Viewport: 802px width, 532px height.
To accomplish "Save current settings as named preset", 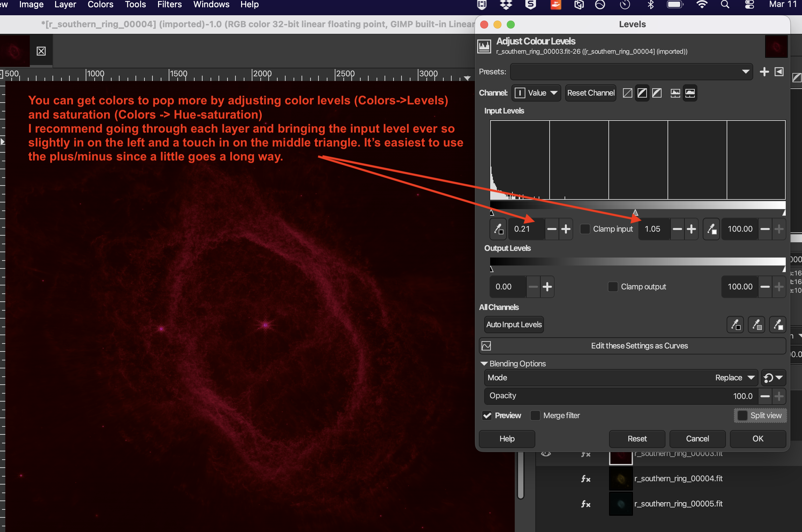I will pos(764,72).
